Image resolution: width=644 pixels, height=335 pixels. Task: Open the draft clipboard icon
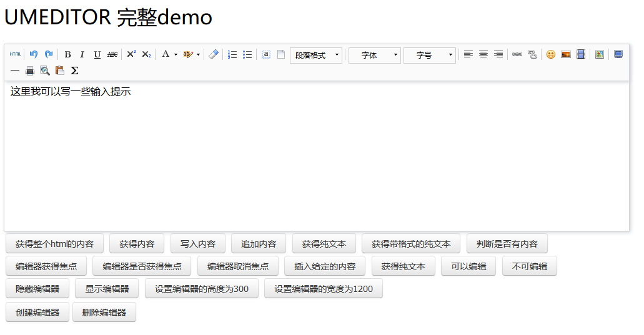pos(59,70)
